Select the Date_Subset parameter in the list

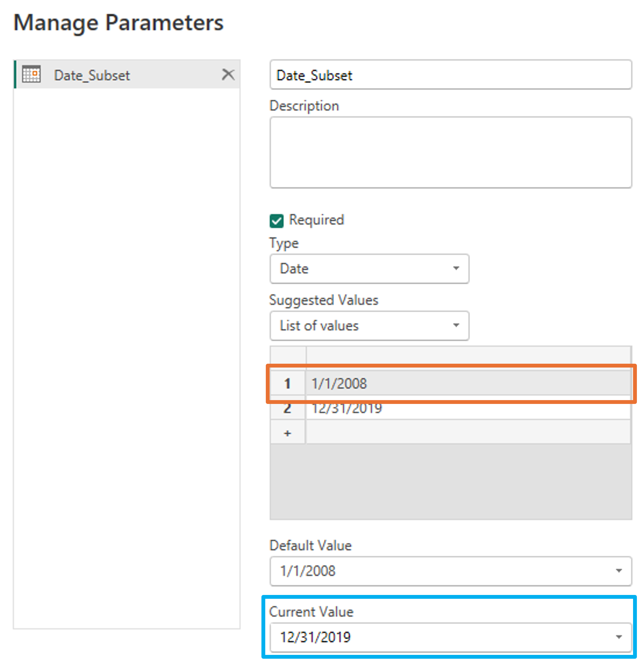pyautogui.click(x=127, y=74)
